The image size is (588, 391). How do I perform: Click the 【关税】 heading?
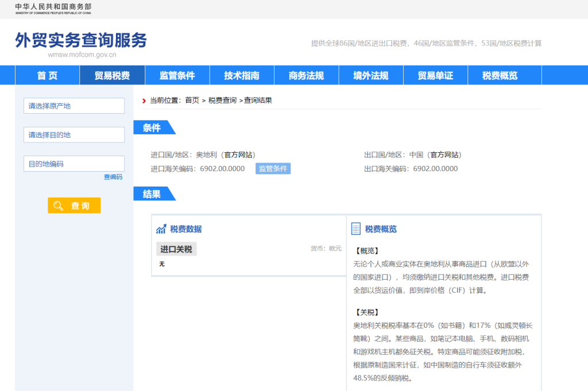coord(367,312)
